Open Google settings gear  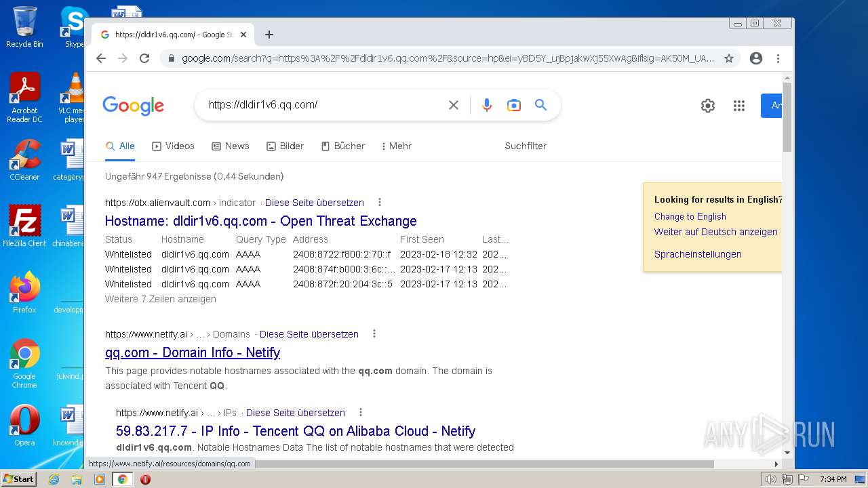(x=708, y=106)
